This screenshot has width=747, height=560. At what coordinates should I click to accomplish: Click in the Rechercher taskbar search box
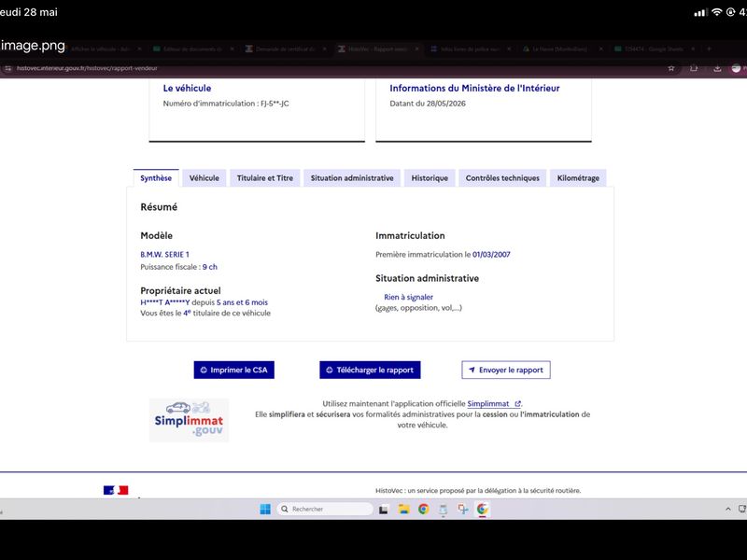[325, 509]
